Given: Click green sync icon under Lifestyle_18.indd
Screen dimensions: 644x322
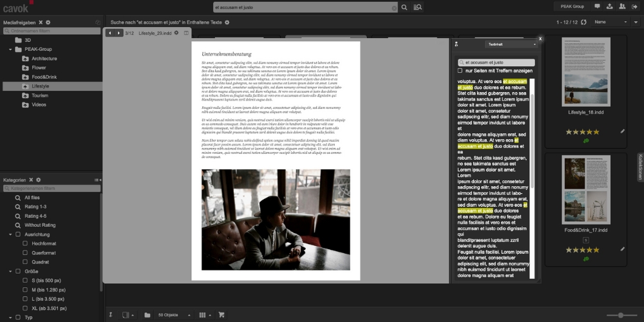Looking at the screenshot, I should tap(586, 141).
